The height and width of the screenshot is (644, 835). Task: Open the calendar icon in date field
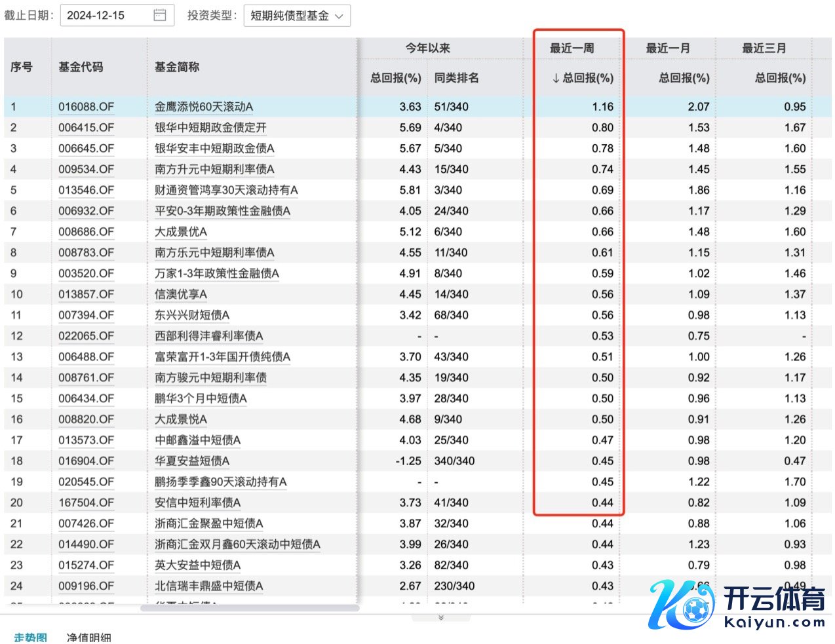159,15
